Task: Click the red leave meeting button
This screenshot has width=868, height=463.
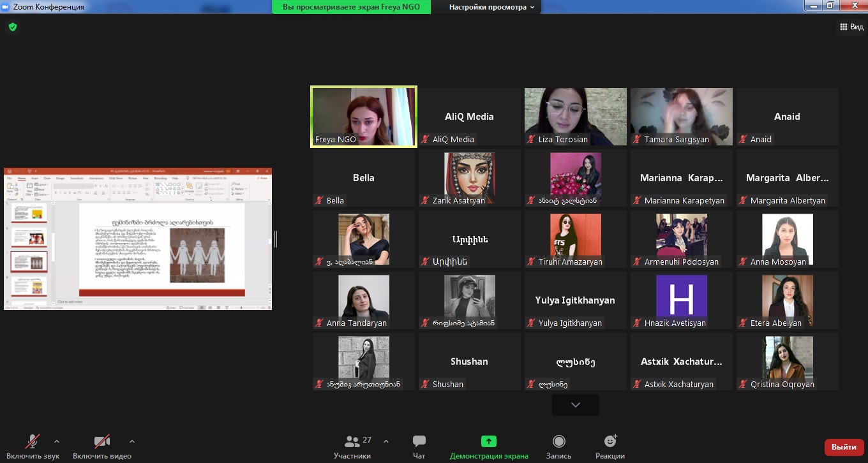Action: click(844, 447)
